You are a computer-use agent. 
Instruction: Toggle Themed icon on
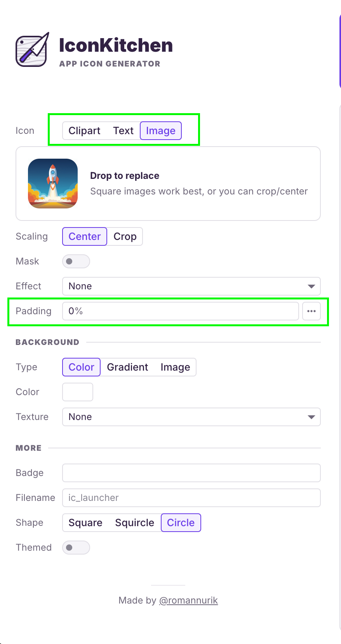coord(76,547)
